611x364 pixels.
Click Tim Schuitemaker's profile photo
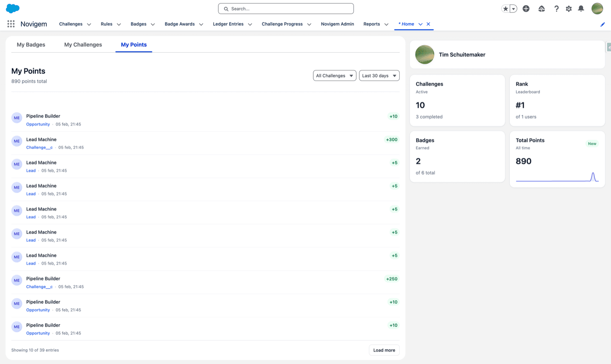click(x=425, y=54)
